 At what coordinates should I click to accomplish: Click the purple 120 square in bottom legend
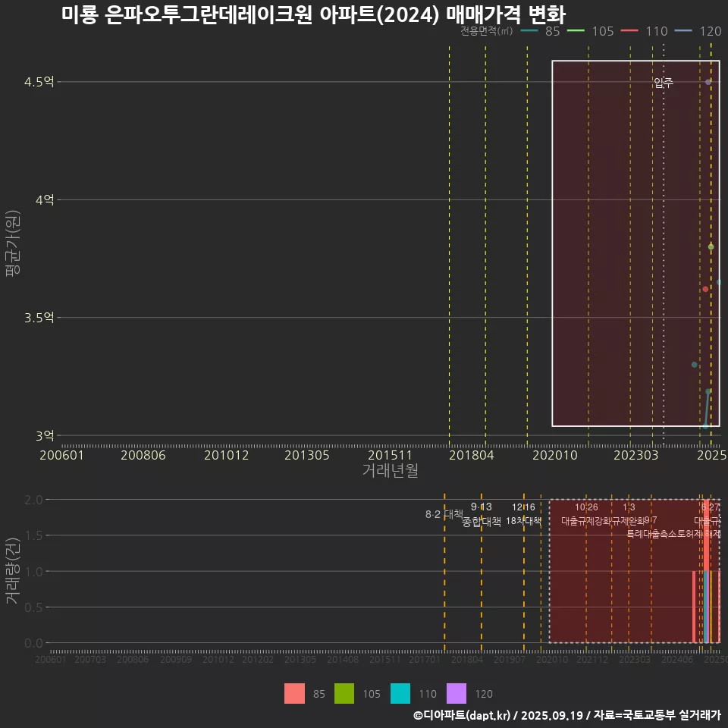(457, 693)
